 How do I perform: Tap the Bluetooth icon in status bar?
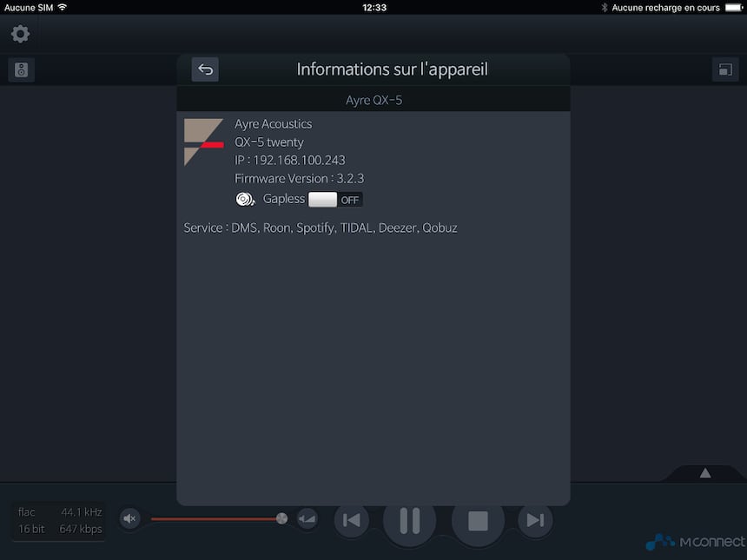(x=604, y=7)
